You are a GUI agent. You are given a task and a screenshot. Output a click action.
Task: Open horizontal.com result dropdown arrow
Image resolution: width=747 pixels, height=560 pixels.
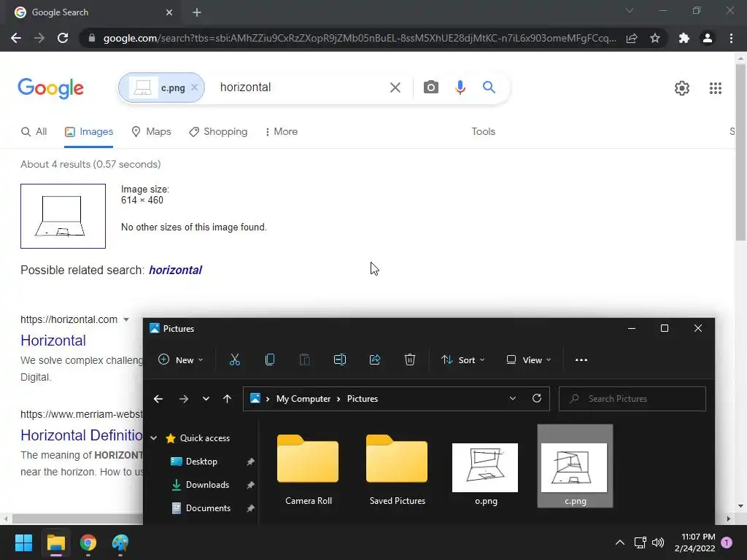click(x=125, y=319)
